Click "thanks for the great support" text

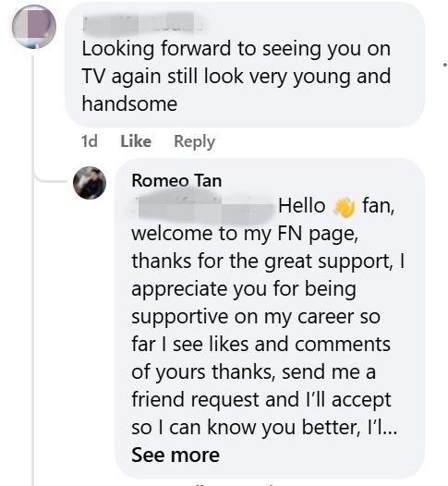262,261
